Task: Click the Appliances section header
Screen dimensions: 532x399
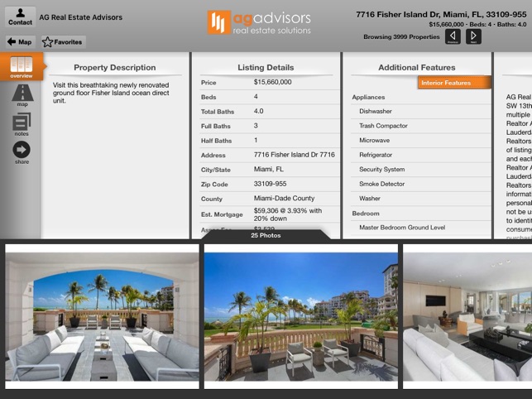Action: (x=368, y=97)
